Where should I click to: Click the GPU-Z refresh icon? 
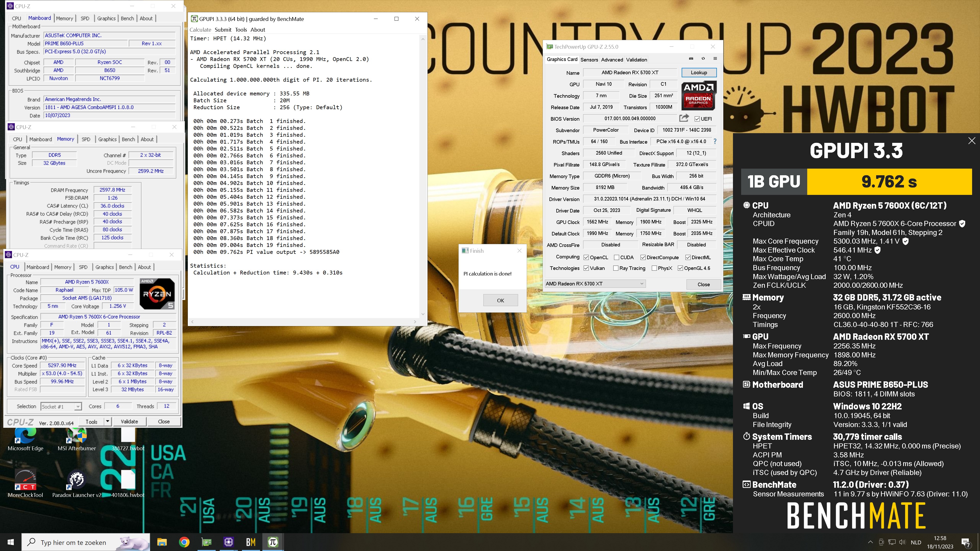click(x=703, y=59)
